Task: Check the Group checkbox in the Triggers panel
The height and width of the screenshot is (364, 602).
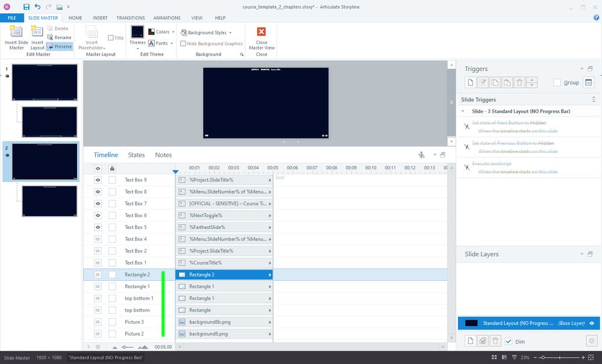Action: click(x=557, y=83)
